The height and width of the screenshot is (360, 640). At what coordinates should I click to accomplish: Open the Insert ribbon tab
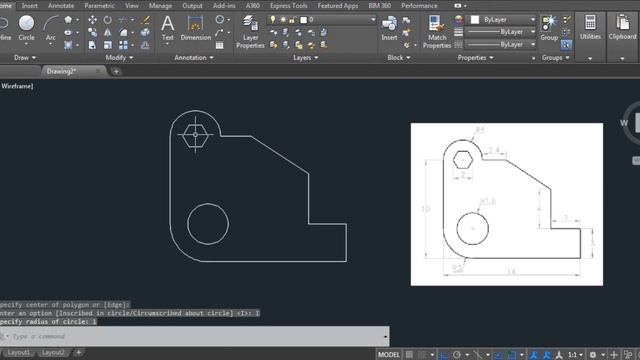(29, 6)
